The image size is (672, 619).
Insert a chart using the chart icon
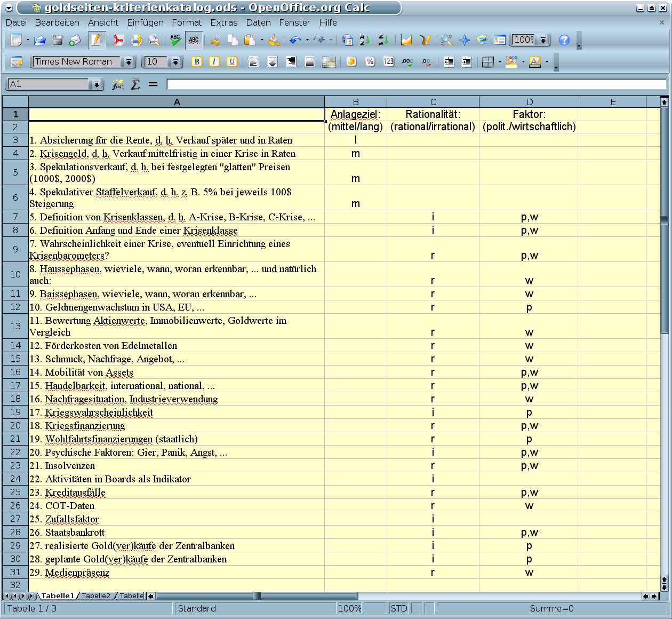[x=406, y=40]
